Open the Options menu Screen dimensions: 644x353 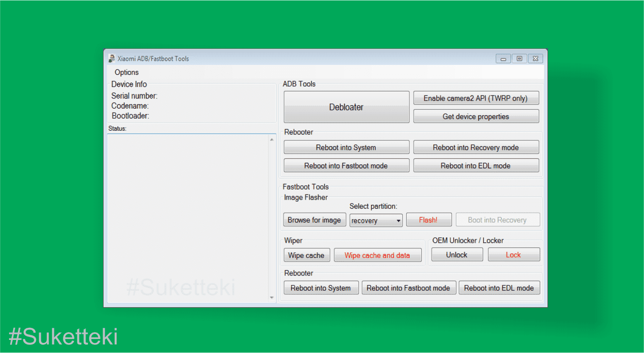[x=127, y=72]
